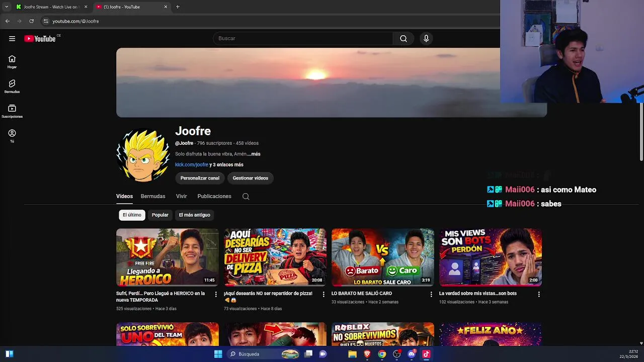Screen dimensions: 644x362
Task: Click Gestionar vídeos button
Action: [x=250, y=178]
